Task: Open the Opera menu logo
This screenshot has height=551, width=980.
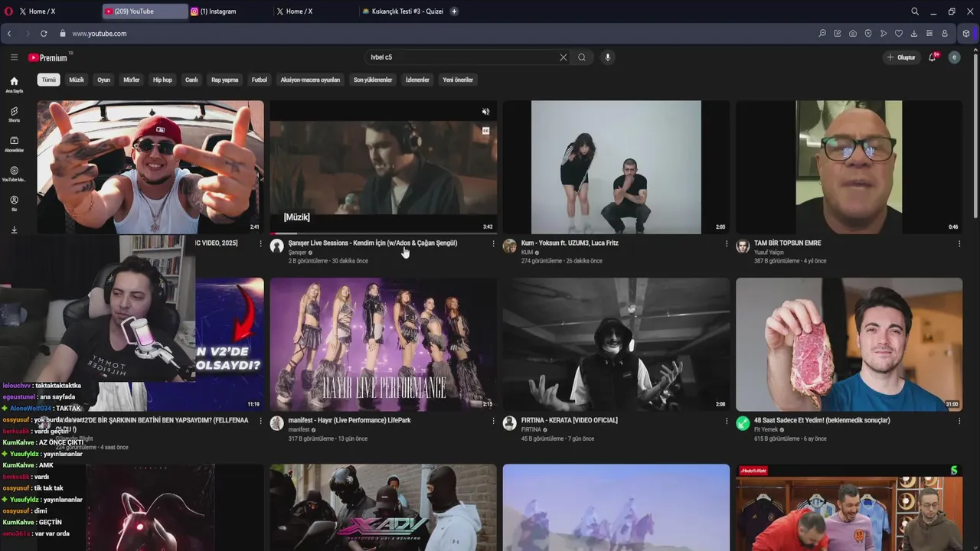Action: (x=8, y=11)
